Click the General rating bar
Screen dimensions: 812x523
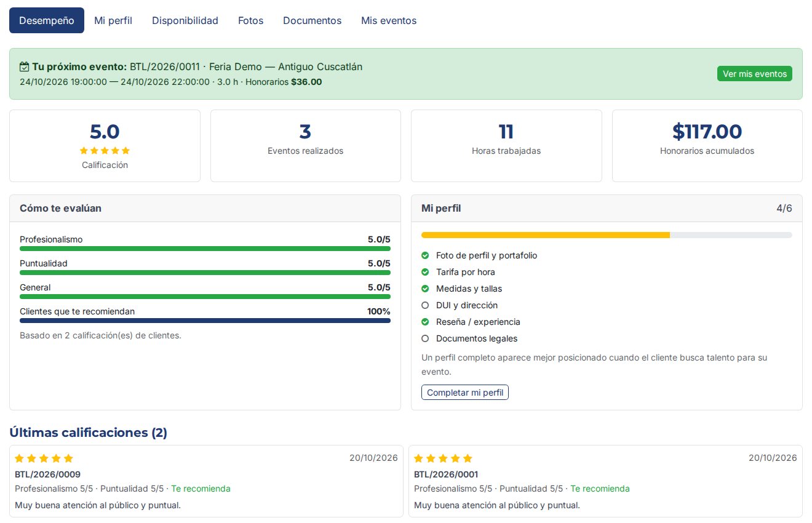click(x=205, y=297)
